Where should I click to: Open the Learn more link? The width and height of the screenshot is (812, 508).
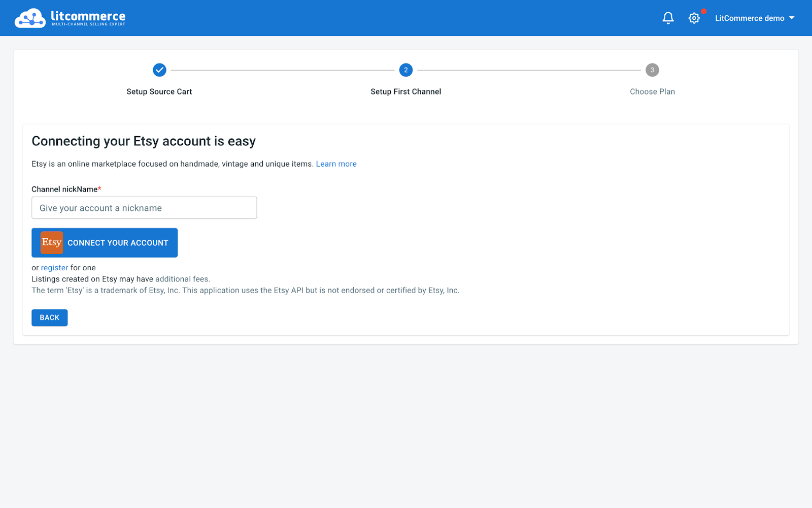pos(336,164)
